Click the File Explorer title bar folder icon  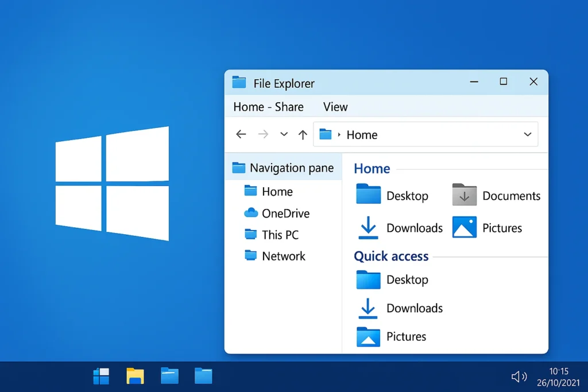(239, 82)
